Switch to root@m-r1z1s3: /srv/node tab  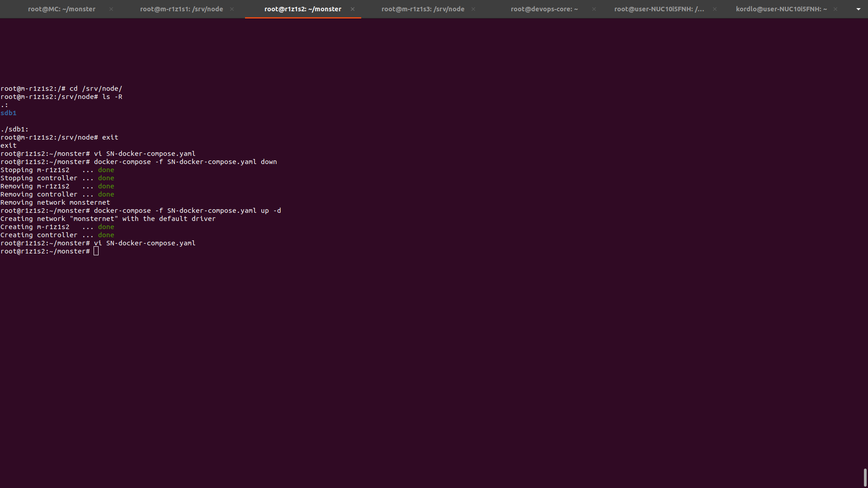pyautogui.click(x=423, y=9)
